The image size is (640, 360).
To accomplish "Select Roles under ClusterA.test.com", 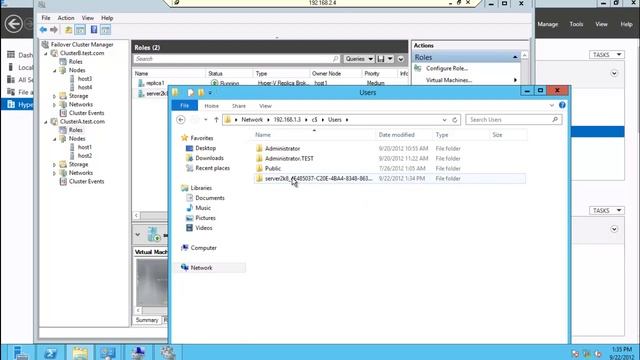I will click(76, 130).
